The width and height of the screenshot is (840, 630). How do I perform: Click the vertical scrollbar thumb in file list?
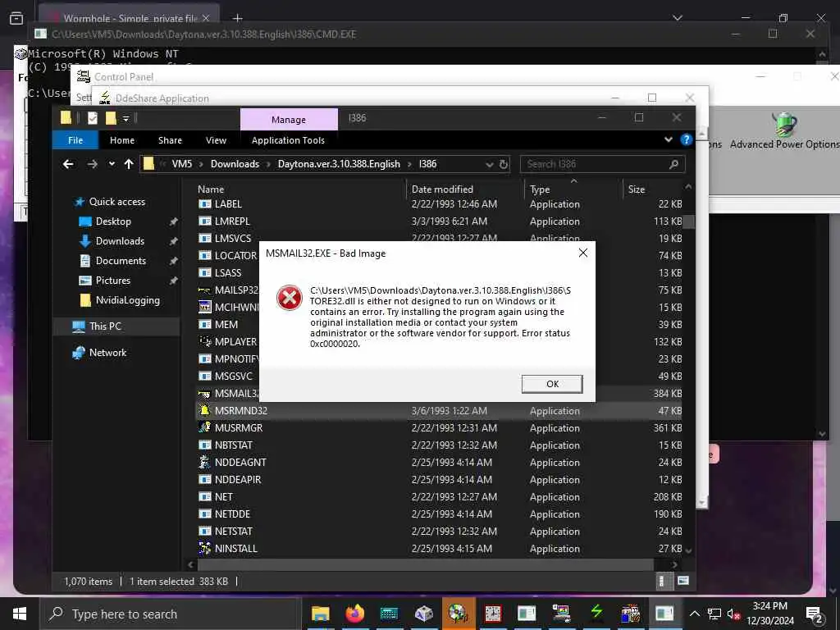click(688, 221)
